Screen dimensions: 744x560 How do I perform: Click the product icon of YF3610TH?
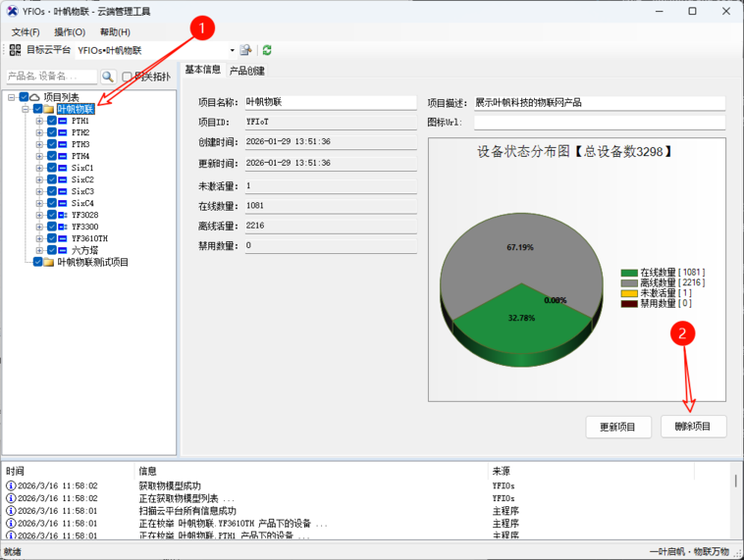(x=62, y=238)
